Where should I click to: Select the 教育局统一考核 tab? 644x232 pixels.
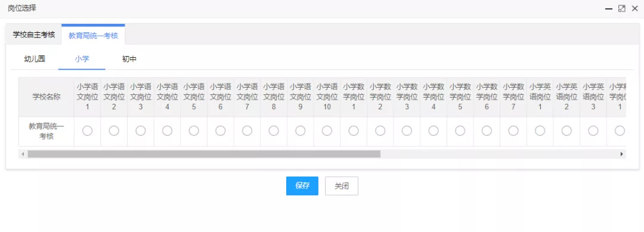pos(93,35)
